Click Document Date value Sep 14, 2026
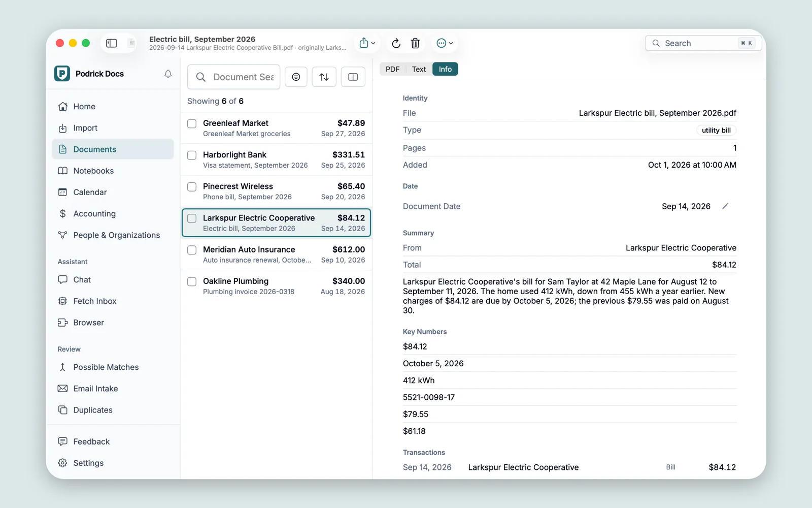The height and width of the screenshot is (508, 812). click(x=686, y=206)
